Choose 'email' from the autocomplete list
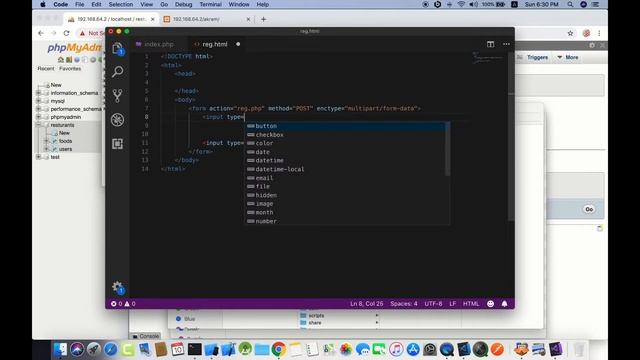Image resolution: width=640 pixels, height=360 pixels. (x=347, y=178)
